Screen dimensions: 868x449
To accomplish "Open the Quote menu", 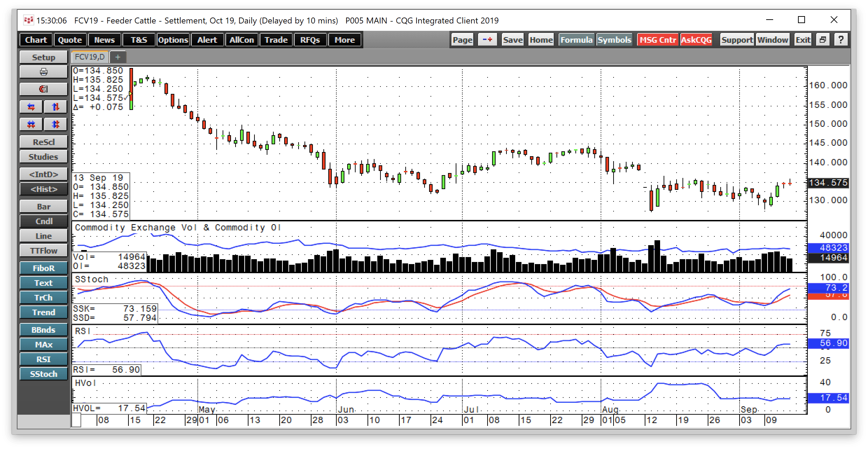I will [70, 40].
